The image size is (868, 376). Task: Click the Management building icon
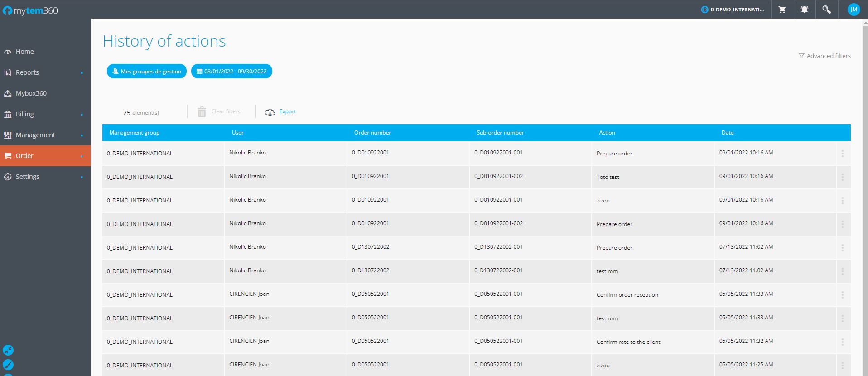8,135
